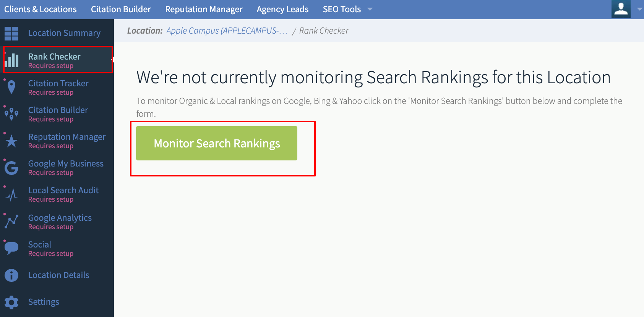Click the Monitor Search Rankings button
Image resolution: width=644 pixels, height=317 pixels.
click(x=217, y=143)
